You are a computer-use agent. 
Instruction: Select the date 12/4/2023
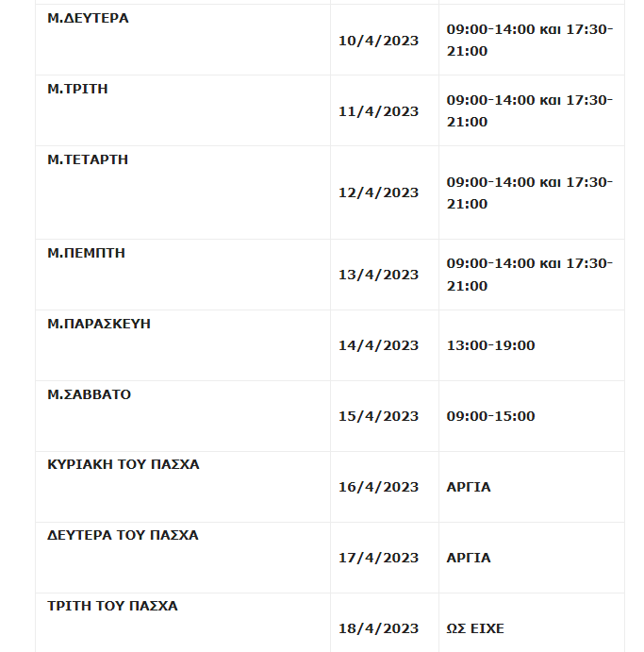point(378,192)
